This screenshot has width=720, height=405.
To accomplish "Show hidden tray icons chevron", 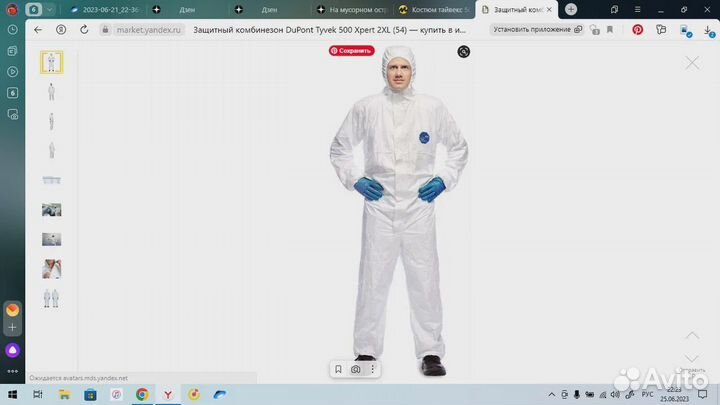I will coord(551,394).
